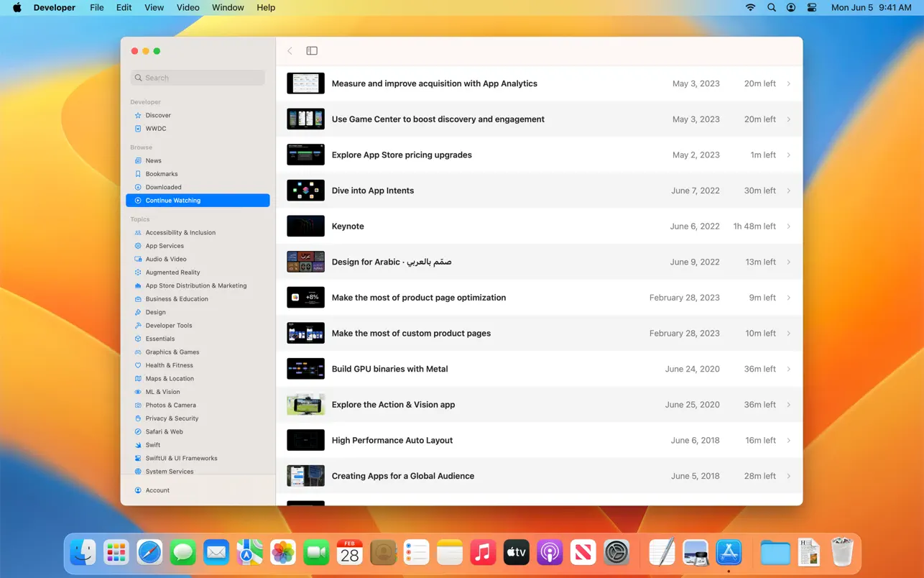Open the Account icon in sidebar
This screenshot has width=924, height=578.
[x=138, y=490]
